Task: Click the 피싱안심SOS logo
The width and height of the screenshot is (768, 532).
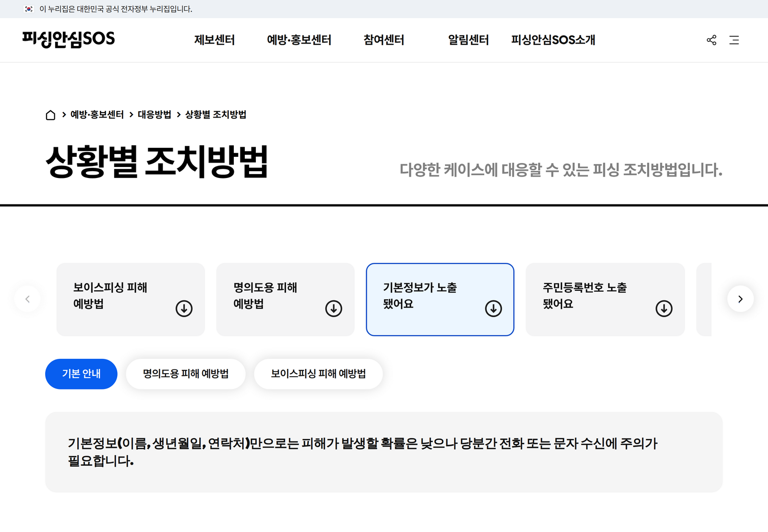Action: click(x=69, y=39)
